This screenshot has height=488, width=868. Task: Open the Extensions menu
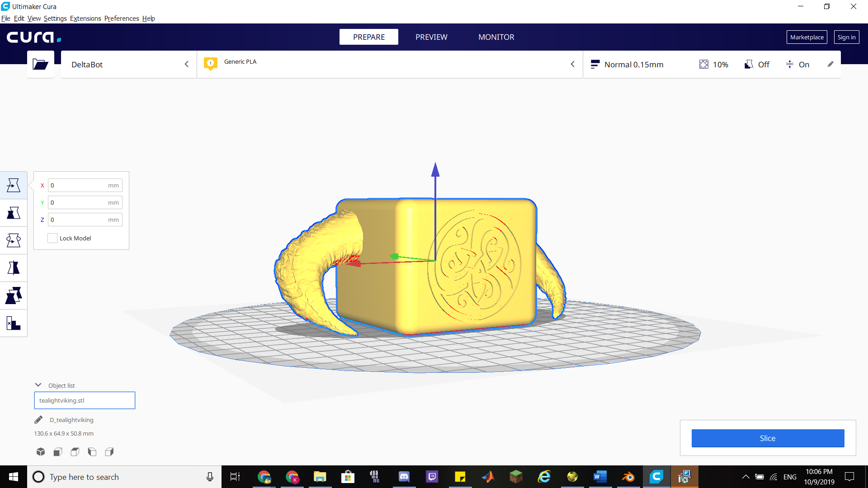tap(85, 19)
